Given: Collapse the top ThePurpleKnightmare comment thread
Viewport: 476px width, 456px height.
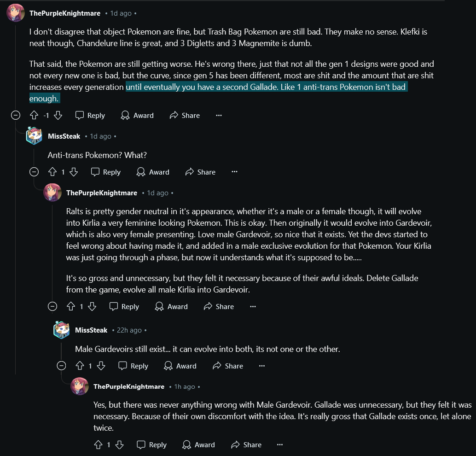Looking at the screenshot, I should coord(16,116).
